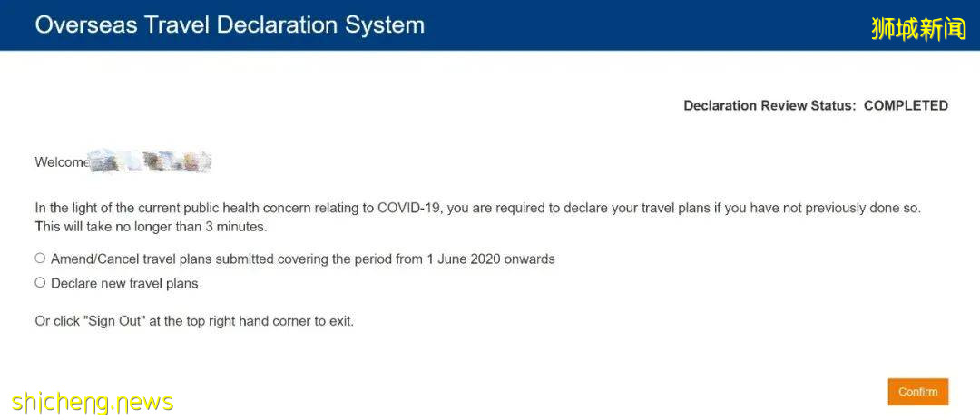Click the 'Amend/Cancel travel plans submitted' label text
Viewport: 980px width, 420px height.
(181, 259)
